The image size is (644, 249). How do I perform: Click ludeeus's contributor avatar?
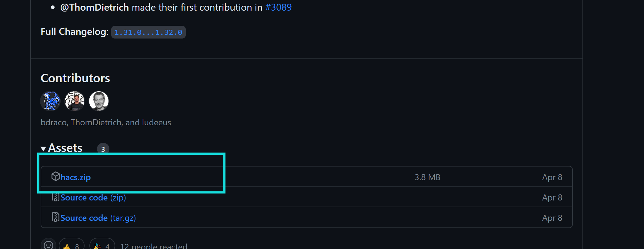(99, 101)
